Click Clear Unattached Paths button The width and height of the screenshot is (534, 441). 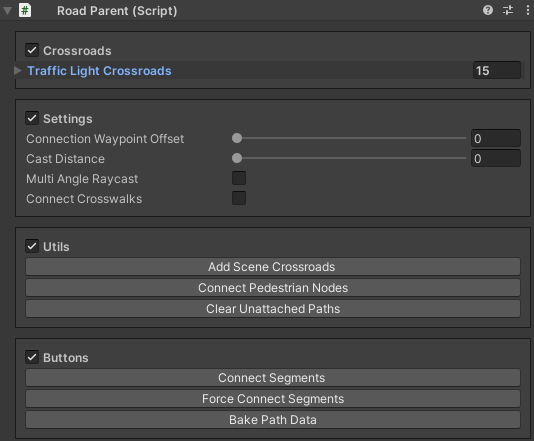(273, 309)
